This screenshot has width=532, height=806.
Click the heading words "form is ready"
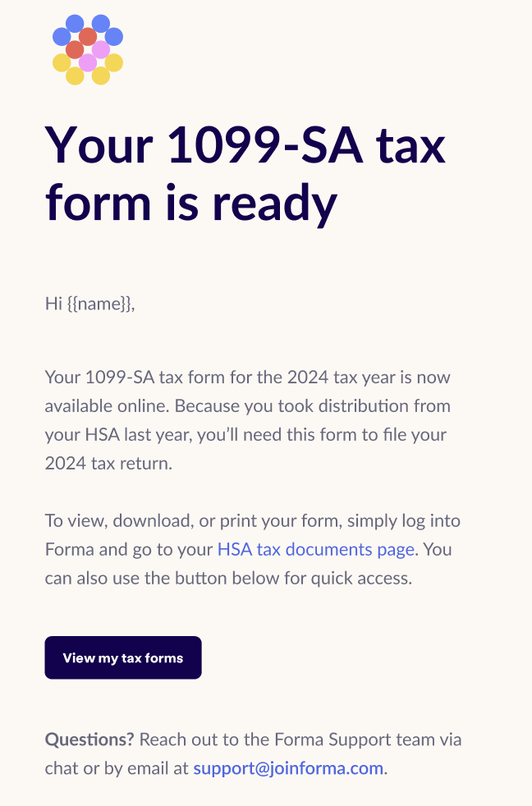click(x=191, y=204)
